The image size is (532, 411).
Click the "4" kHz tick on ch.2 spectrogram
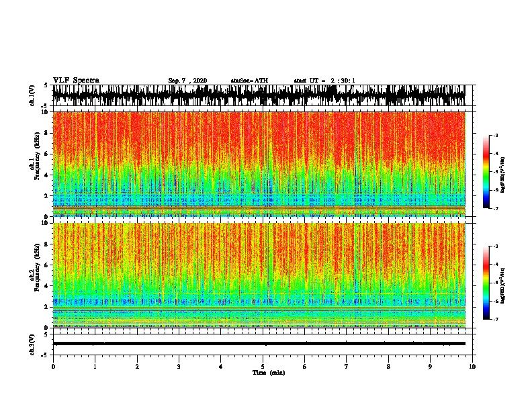[x=47, y=286]
